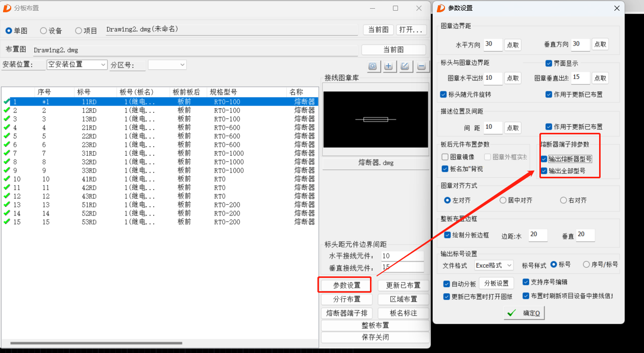Click the 分行布置 button
This screenshot has height=353, width=644.
click(346, 299)
